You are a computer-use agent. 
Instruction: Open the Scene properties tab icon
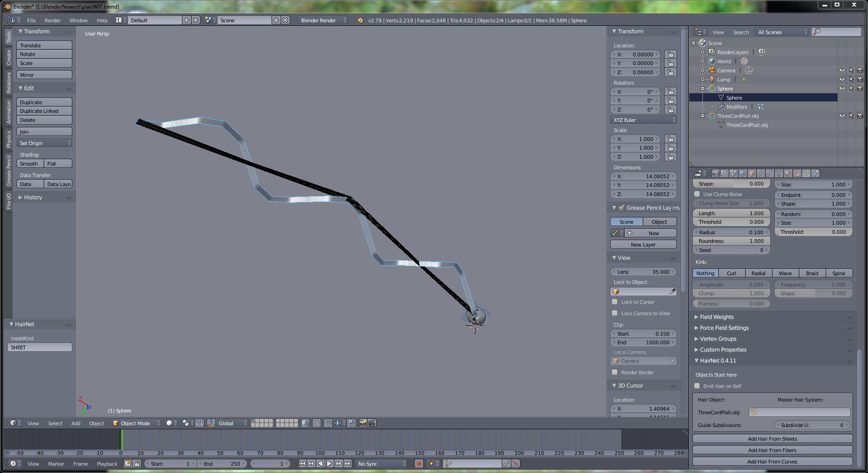(734, 173)
